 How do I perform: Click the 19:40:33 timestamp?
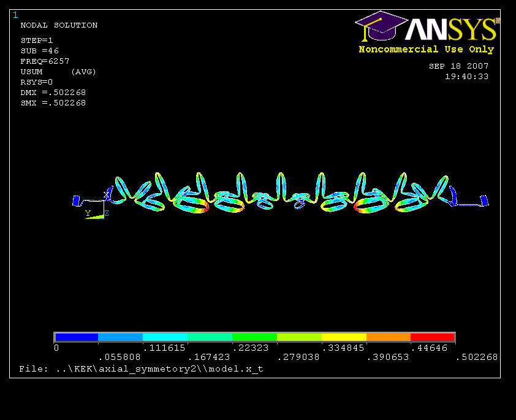466,77
